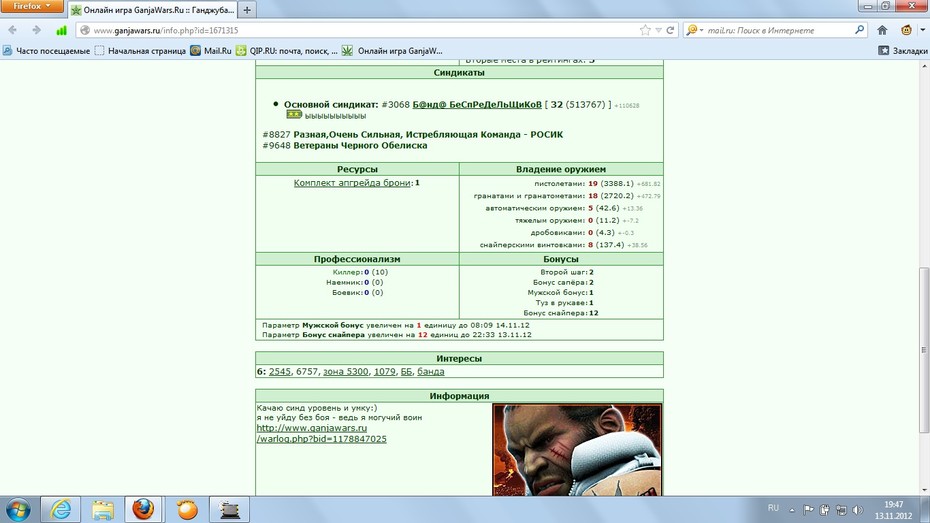Click the character avatar image
930x523 pixels.
577,450
